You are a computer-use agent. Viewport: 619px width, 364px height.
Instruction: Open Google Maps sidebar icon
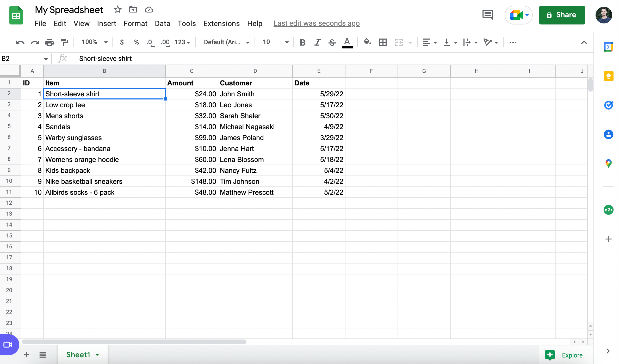pyautogui.click(x=608, y=164)
